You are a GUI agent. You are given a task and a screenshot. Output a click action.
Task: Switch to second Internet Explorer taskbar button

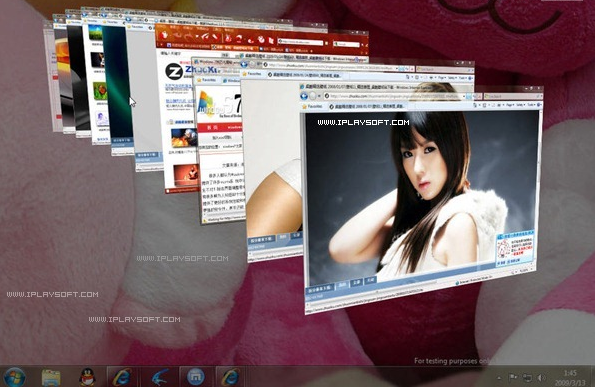coord(231,377)
